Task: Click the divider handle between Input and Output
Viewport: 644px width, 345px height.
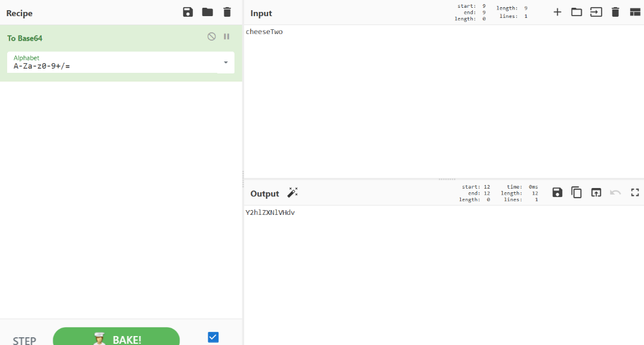Action: pos(447,179)
